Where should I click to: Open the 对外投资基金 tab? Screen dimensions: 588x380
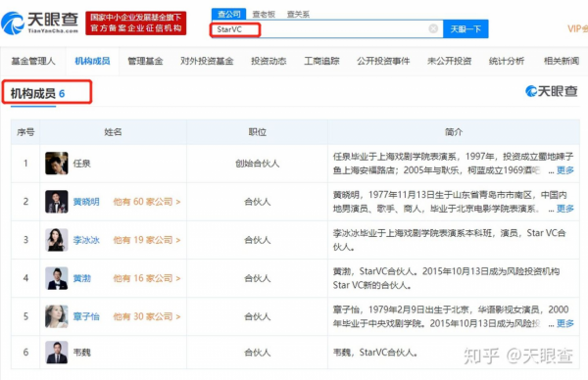(207, 61)
